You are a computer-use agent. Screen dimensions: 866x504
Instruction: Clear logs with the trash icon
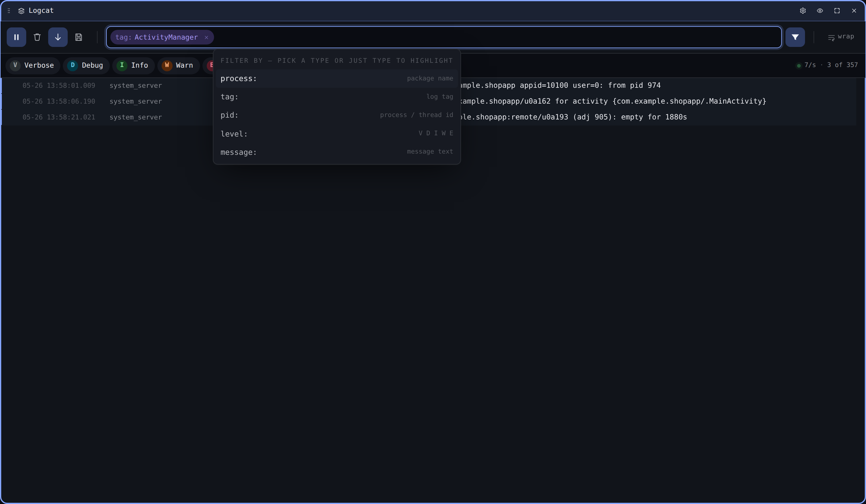tap(37, 37)
